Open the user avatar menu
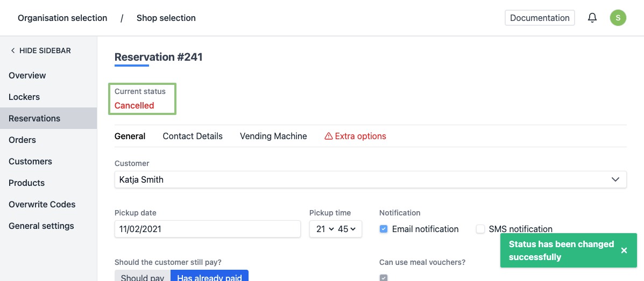 tap(618, 18)
